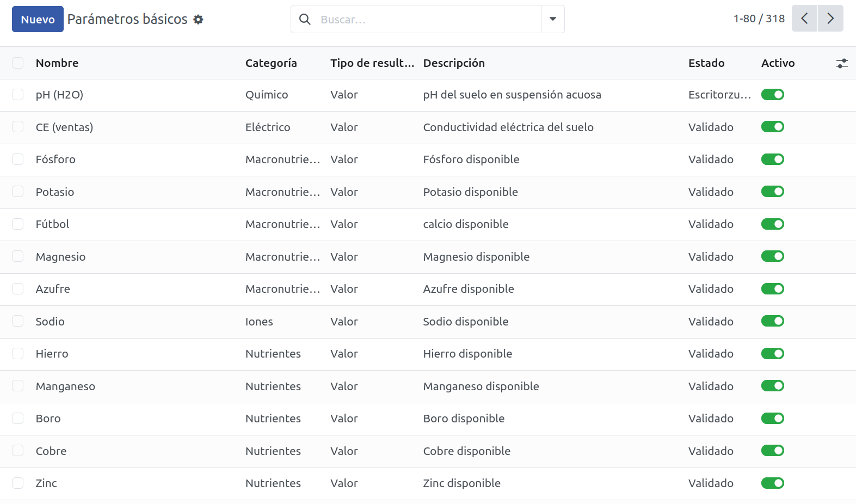Toggle Activo switch for Cobre
856x504 pixels.
773,451
